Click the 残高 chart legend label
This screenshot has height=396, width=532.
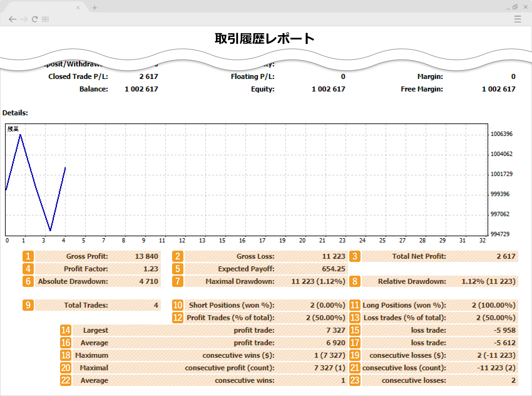tap(13, 129)
